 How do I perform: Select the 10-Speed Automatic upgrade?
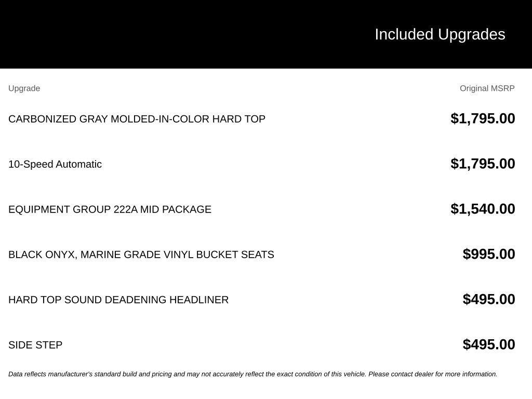coord(55,164)
